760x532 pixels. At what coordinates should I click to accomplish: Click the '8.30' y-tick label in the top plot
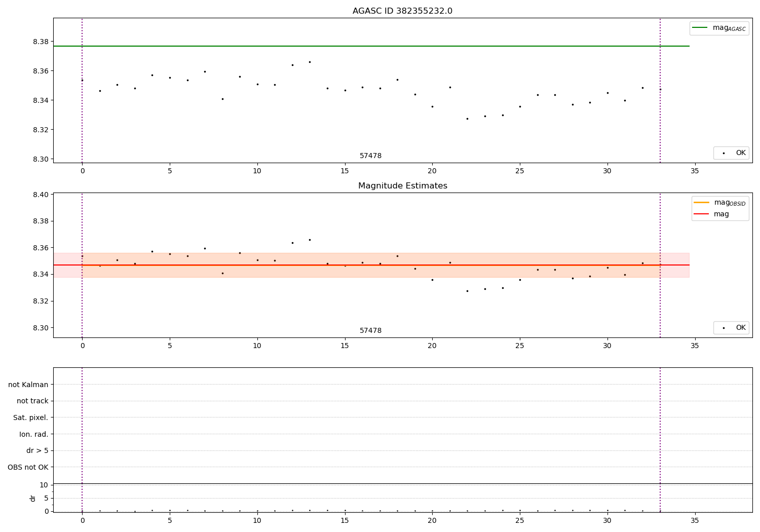[x=41, y=159]
